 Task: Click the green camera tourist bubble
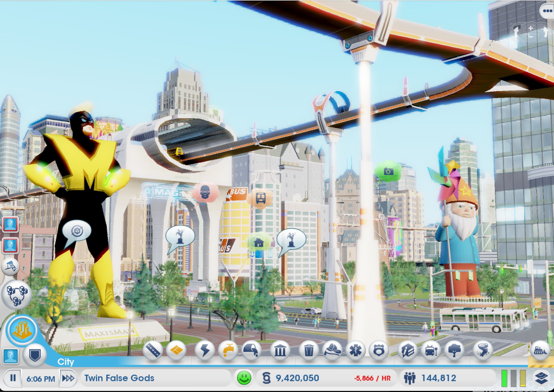pos(388,171)
